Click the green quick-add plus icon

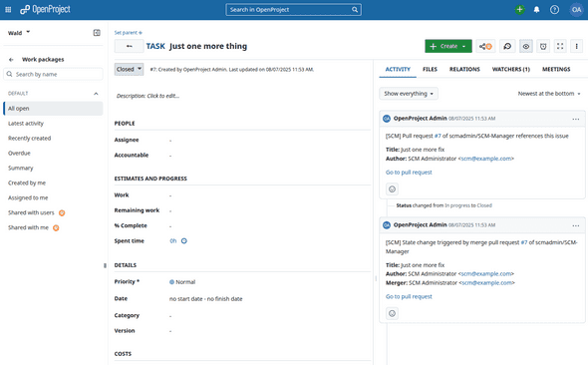tap(519, 9)
